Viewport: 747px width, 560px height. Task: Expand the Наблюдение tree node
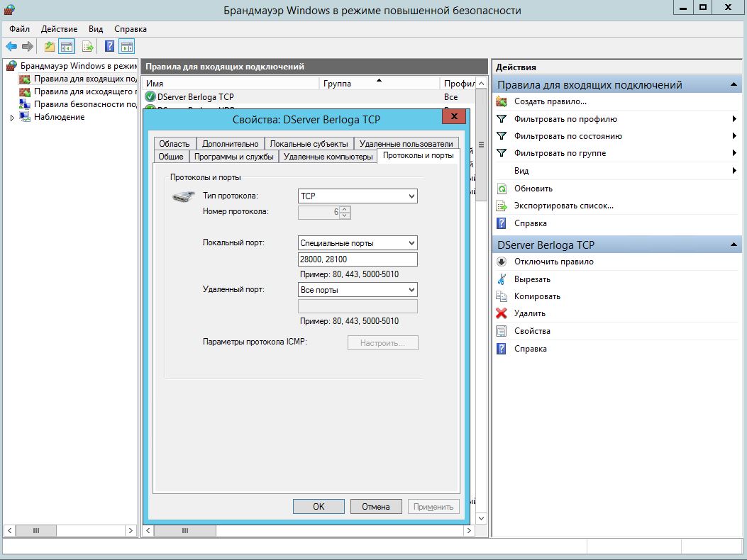point(12,118)
